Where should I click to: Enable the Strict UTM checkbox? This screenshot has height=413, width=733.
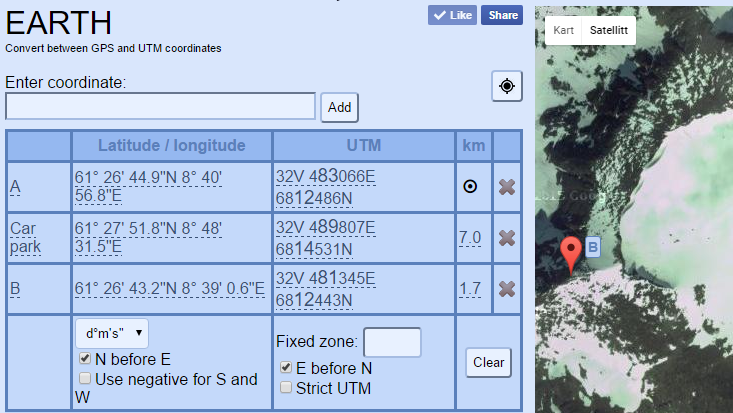287,388
